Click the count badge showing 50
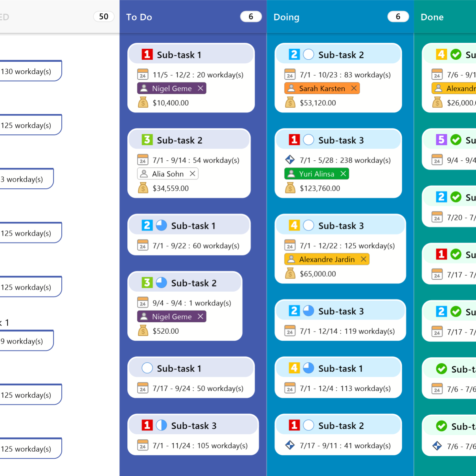 point(104,17)
